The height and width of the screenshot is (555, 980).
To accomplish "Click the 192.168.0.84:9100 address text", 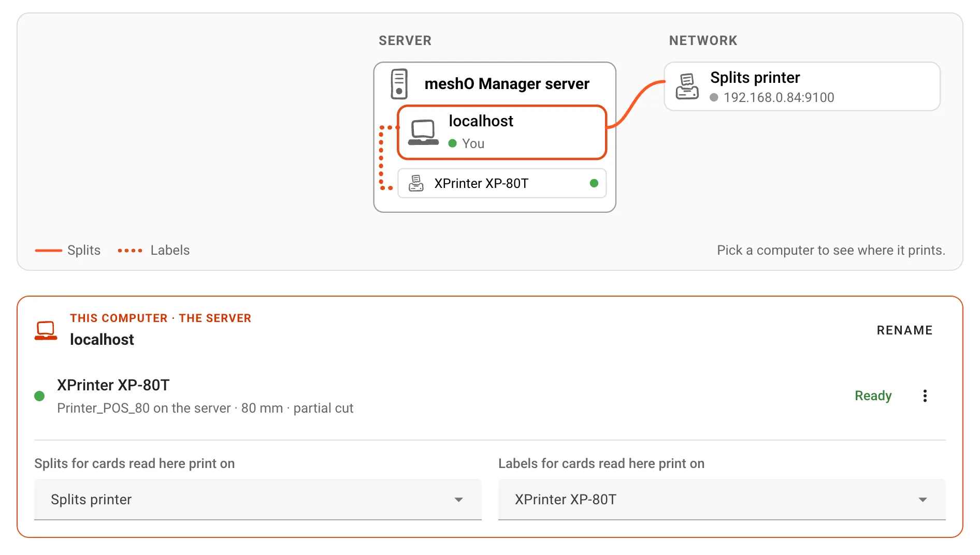I will pyautogui.click(x=779, y=97).
